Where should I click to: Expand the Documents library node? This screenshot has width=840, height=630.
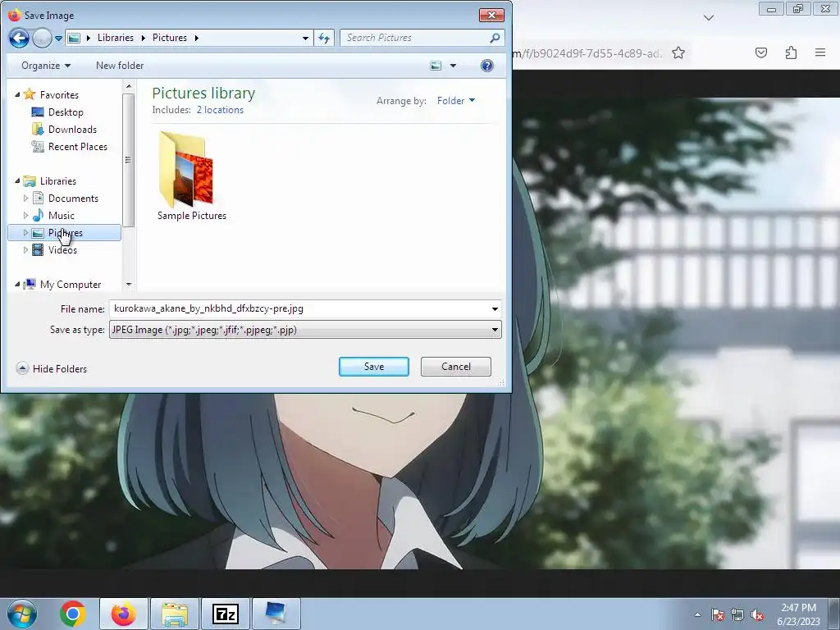[25, 199]
